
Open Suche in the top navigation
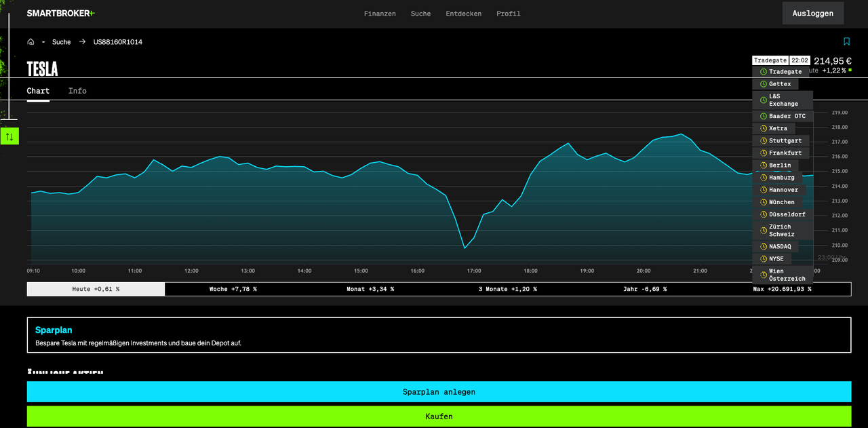click(x=420, y=14)
